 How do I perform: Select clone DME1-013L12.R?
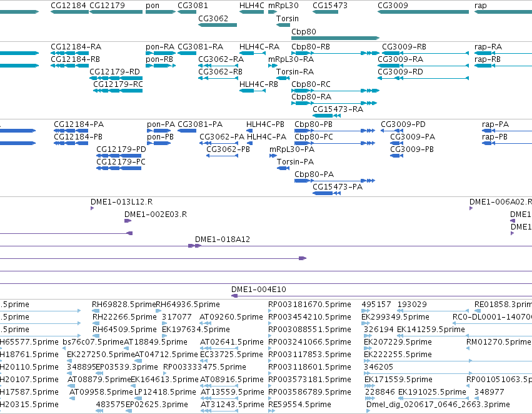121,202
